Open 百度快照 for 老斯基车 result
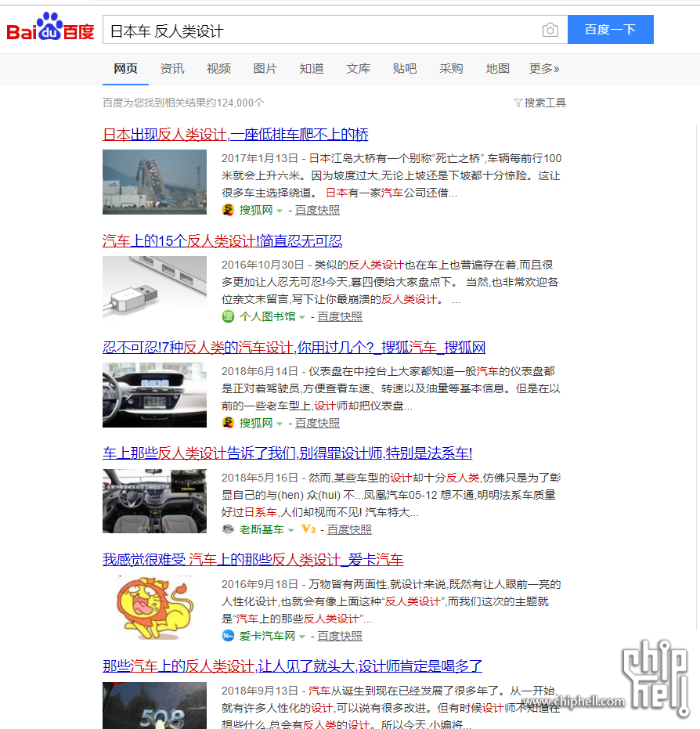Image resolution: width=700 pixels, height=729 pixels. tap(349, 529)
